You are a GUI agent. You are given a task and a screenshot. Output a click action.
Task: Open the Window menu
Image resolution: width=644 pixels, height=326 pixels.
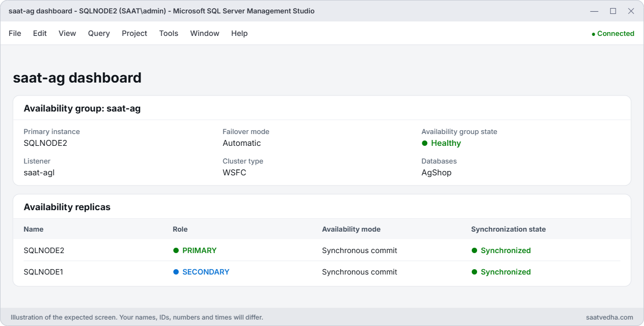pos(204,33)
